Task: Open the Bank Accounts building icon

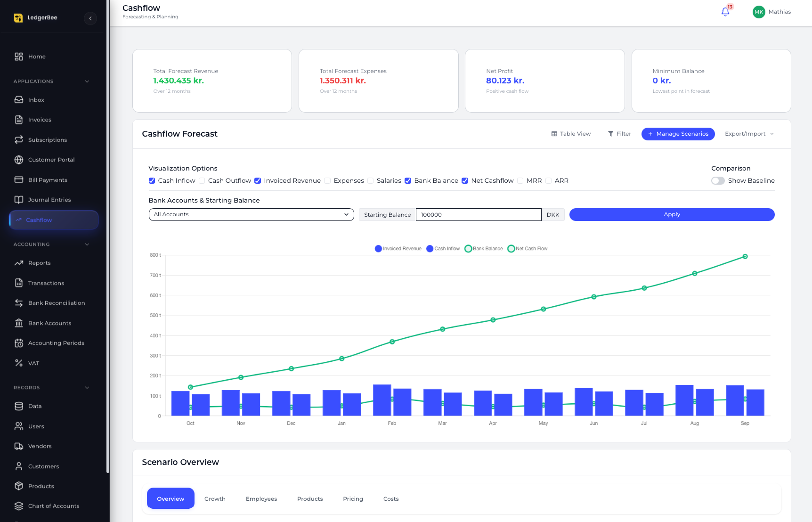Action: [19, 323]
